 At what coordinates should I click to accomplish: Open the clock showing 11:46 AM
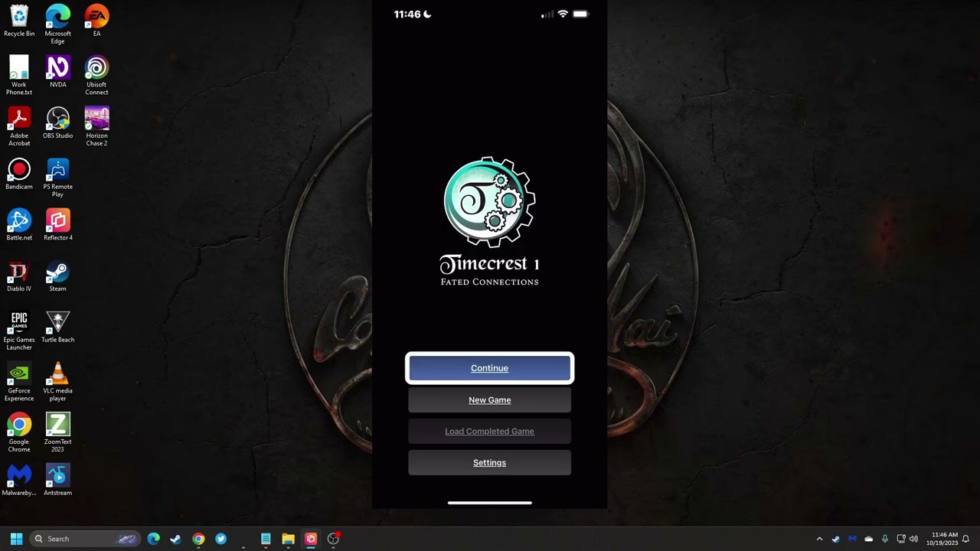pos(942,539)
